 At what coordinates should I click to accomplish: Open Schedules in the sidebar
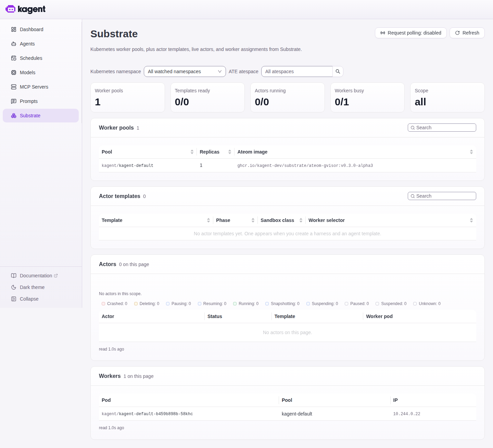[41, 58]
